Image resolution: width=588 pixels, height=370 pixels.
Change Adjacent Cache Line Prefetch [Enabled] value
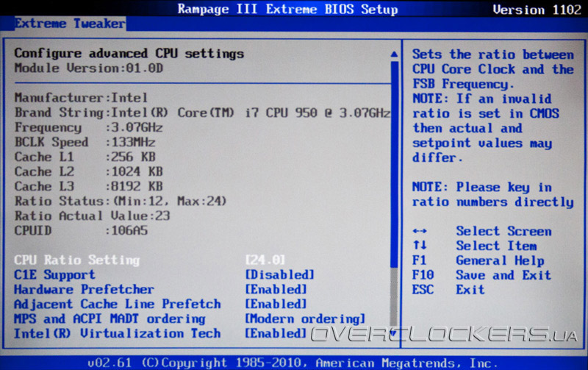(276, 304)
